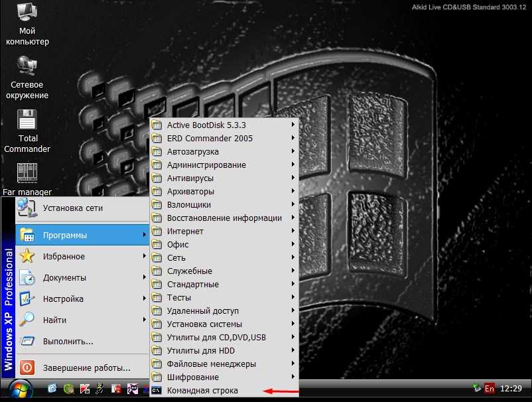Open the Утилиты для HDD folder
The image size is (532, 402).
pos(200,351)
